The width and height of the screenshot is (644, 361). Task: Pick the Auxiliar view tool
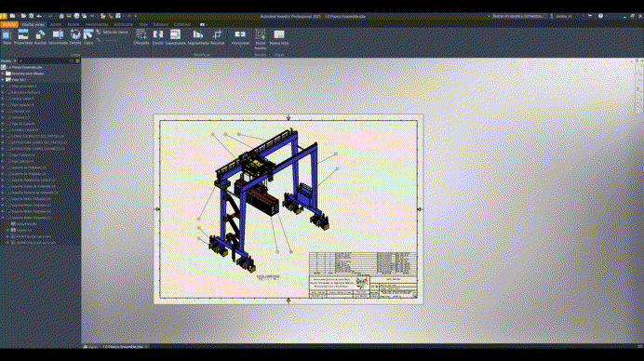coord(40,36)
